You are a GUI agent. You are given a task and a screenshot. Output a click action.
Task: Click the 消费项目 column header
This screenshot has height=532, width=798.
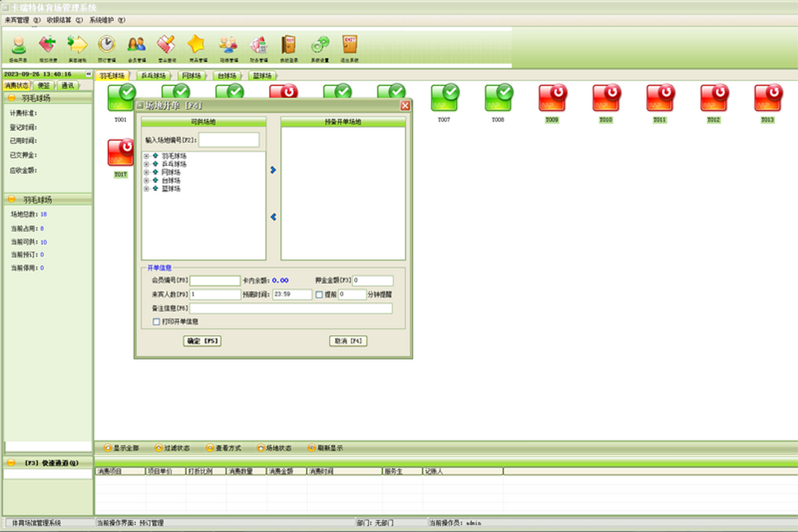tap(120, 471)
